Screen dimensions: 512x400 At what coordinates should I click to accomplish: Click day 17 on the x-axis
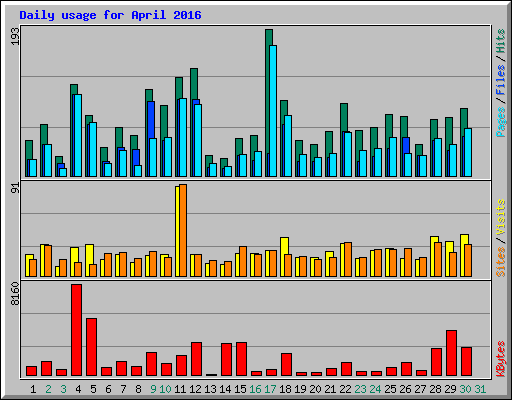(x=270, y=389)
